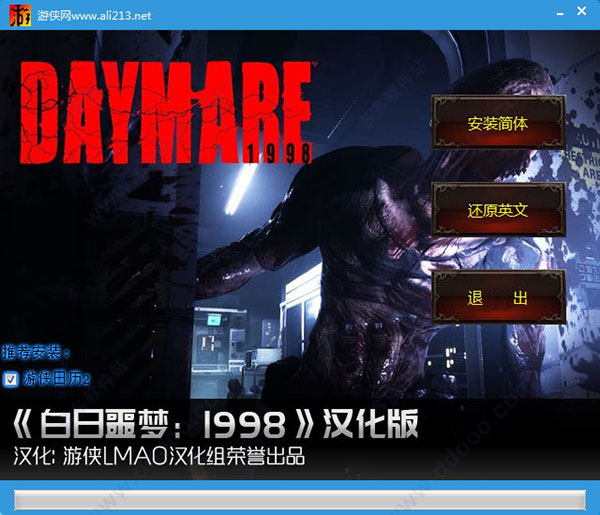The image size is (600, 515).
Task: Click the 游侠LMAO汉化组荣誉出品 credit text
Action: click(184, 456)
